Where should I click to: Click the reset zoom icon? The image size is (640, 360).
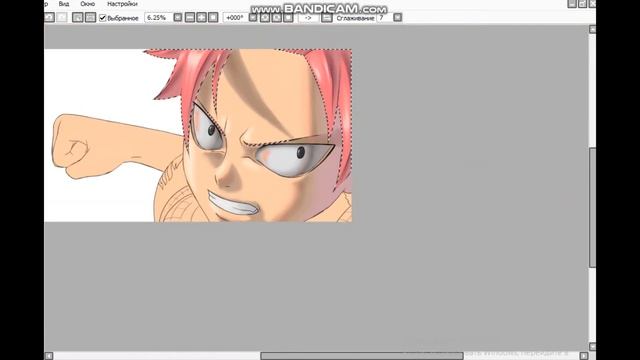point(213,17)
